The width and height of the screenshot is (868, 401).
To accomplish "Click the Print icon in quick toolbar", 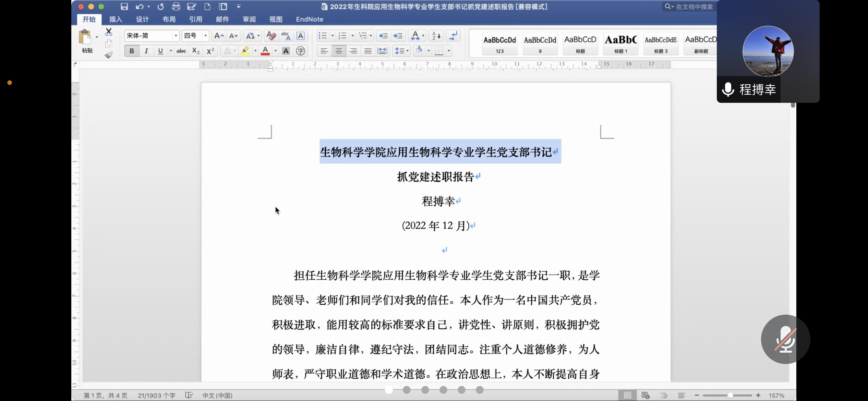I will [x=176, y=7].
